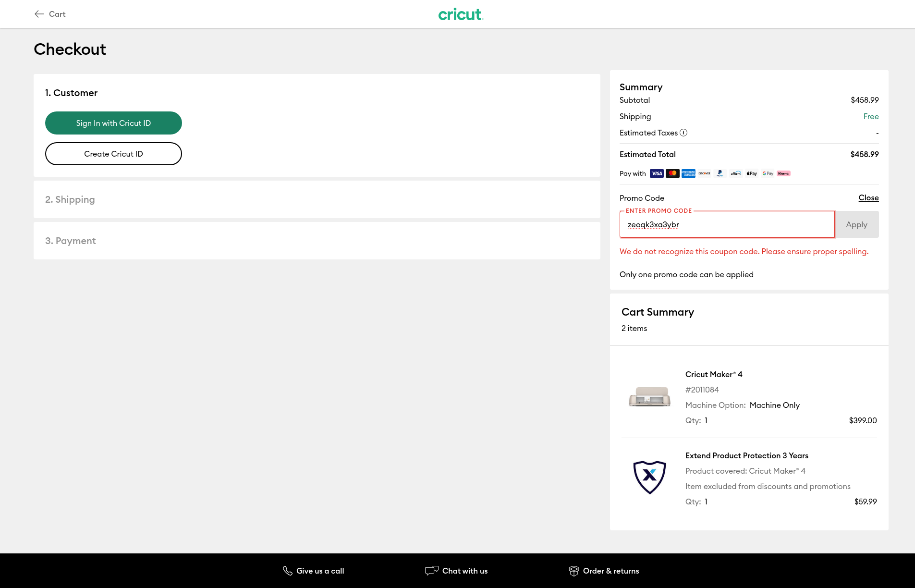Click the Cricut logo
Image resolution: width=915 pixels, height=588 pixels.
tap(460, 14)
